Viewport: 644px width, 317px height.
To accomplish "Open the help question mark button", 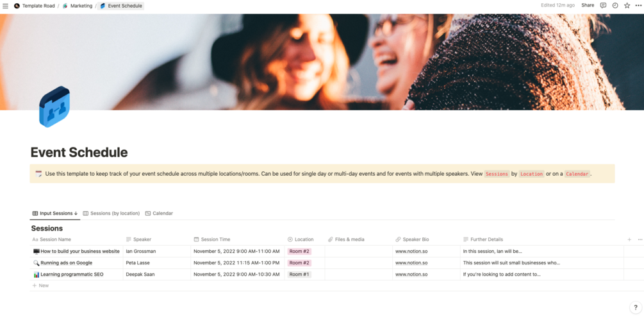I will pyautogui.click(x=636, y=307).
